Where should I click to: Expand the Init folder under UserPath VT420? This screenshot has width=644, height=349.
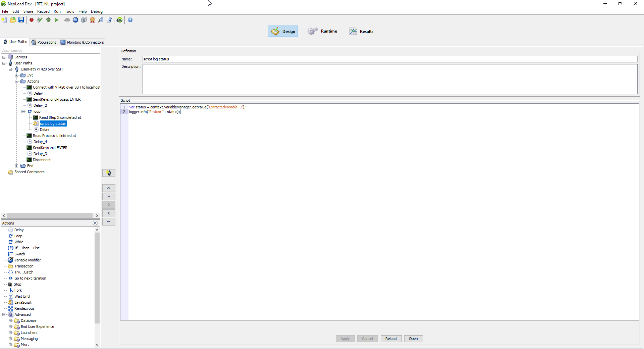[17, 75]
